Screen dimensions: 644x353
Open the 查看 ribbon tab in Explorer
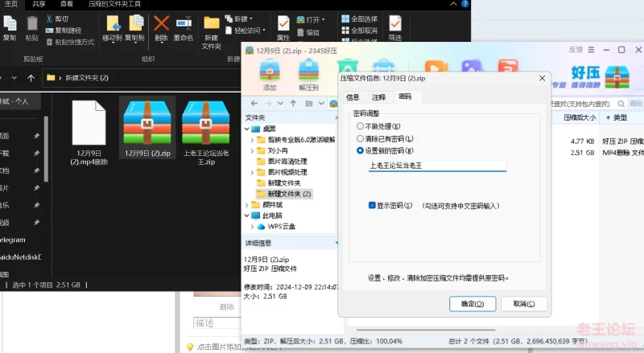click(x=67, y=4)
